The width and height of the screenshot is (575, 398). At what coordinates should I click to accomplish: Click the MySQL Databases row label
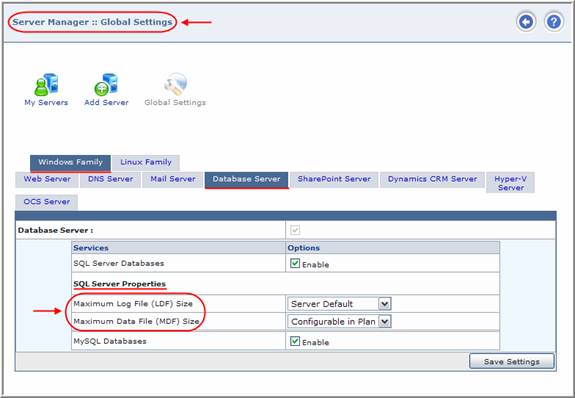click(x=110, y=341)
